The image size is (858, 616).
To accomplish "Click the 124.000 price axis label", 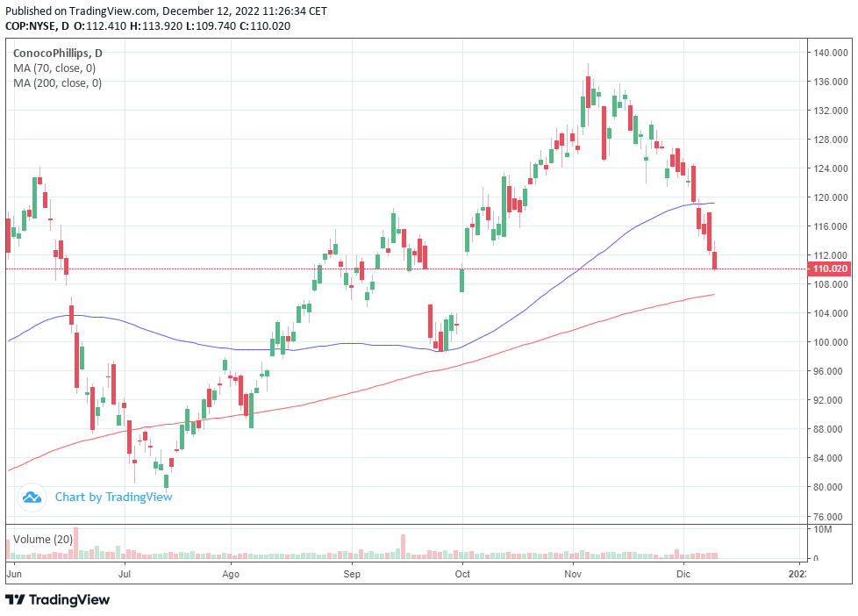I will point(831,168).
